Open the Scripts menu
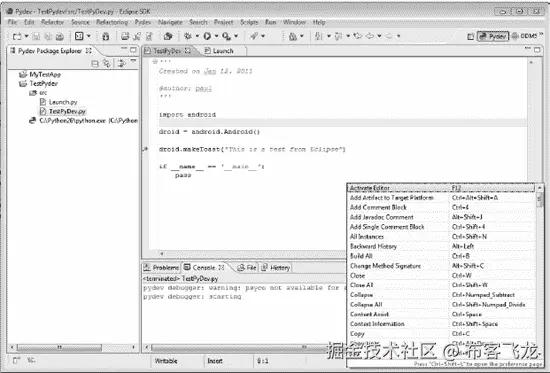Image resolution: width=550 pixels, height=373 pixels. [249, 22]
